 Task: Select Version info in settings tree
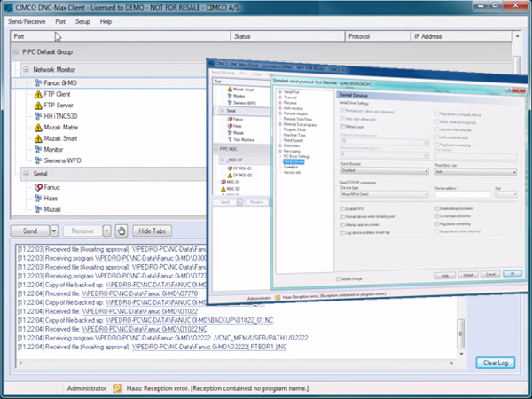[x=292, y=172]
